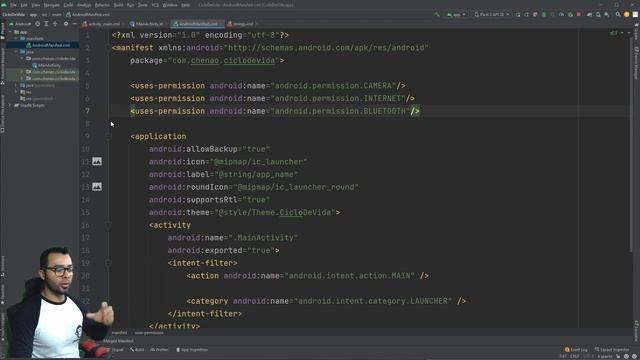
Task: Click ic_launcher image gutter icon on line 11
Action: (97, 162)
